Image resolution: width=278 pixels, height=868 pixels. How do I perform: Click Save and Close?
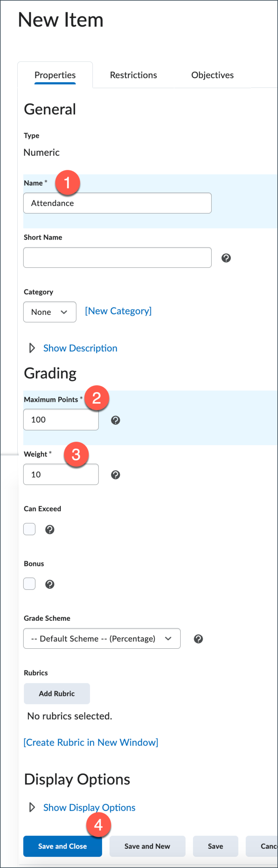62,846
